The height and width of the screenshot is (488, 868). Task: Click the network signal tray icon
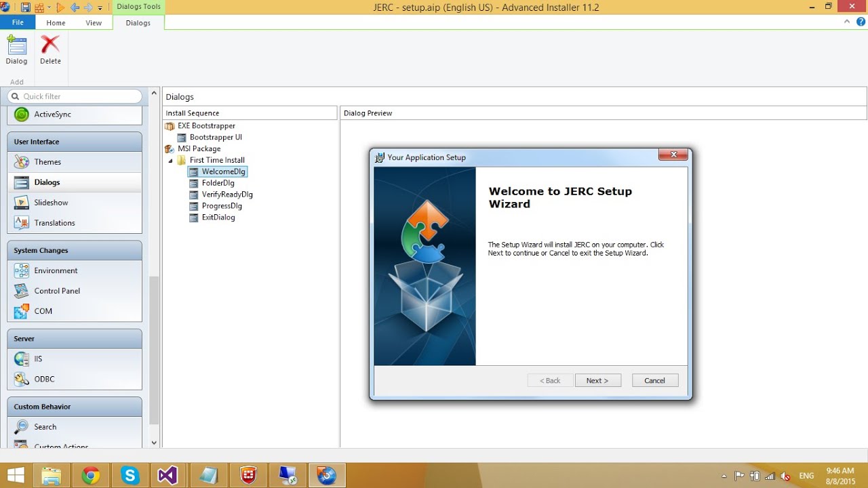[770, 476]
